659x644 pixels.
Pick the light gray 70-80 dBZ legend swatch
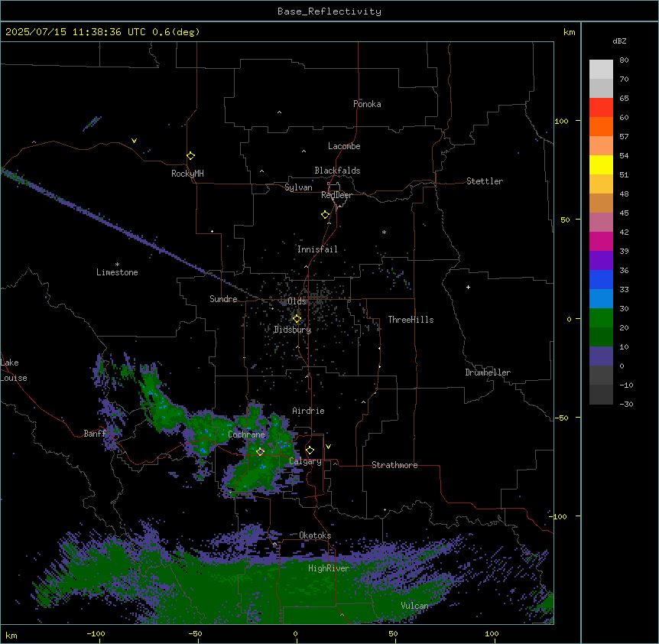tap(601, 70)
